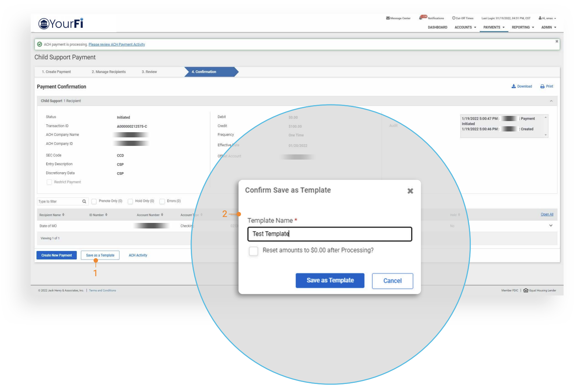
Task: Open the Reporting menu
Action: [523, 27]
